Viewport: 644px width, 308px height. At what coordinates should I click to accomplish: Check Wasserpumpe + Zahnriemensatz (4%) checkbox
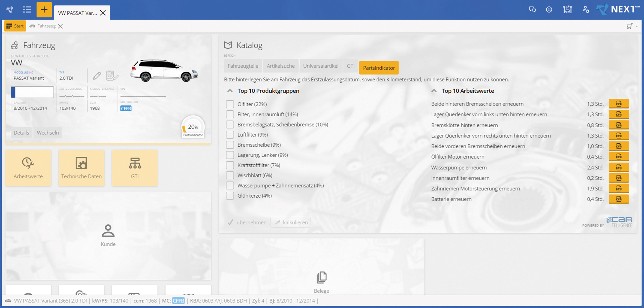tap(230, 185)
